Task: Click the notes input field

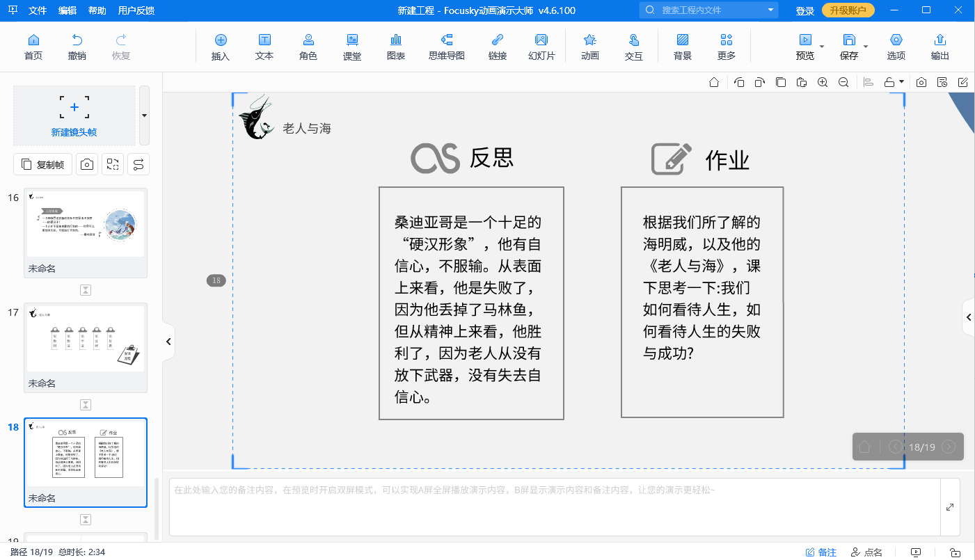Action: coord(553,507)
